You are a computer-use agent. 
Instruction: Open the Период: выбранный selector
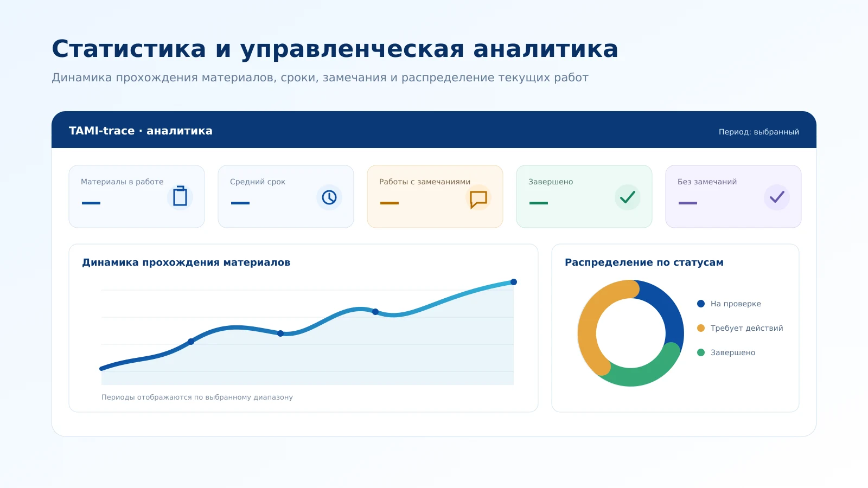[759, 132]
